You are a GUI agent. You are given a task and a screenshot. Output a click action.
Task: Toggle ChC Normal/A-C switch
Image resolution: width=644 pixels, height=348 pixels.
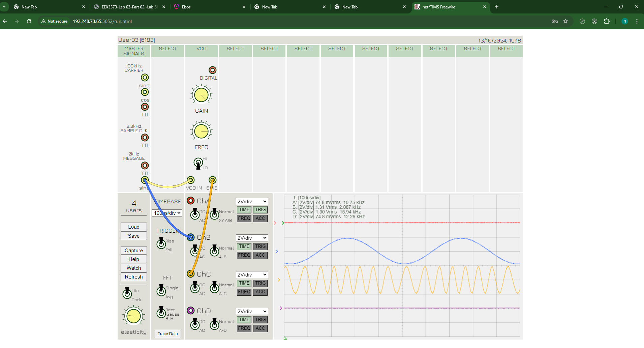coord(214,287)
